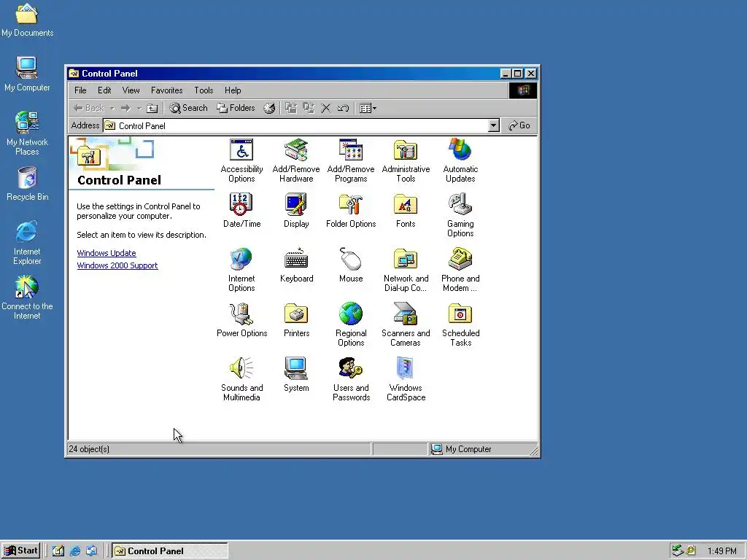Select Internet Options icon
Viewport: 747px width, 560px height.
tap(241, 270)
